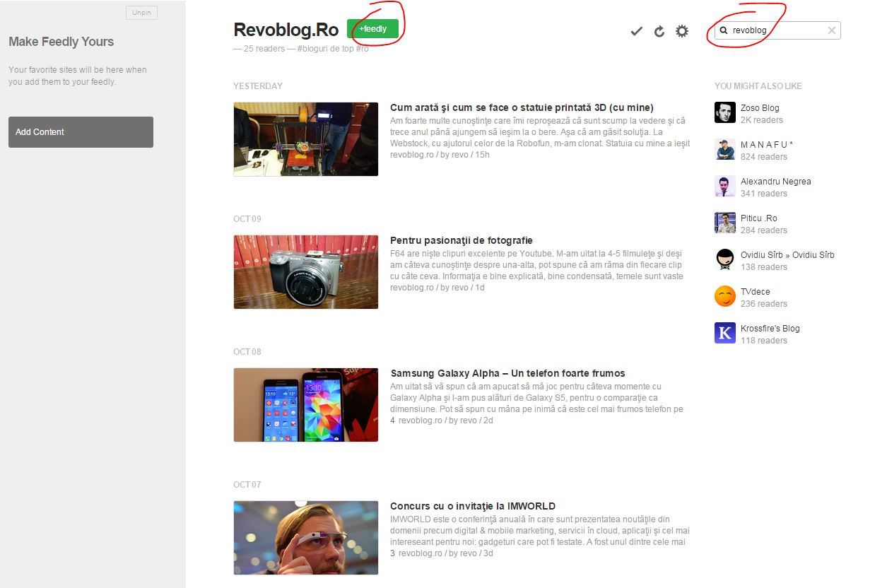Open the Sony camera thumbnail
Viewport: 887px width, 588px height.
click(x=305, y=272)
